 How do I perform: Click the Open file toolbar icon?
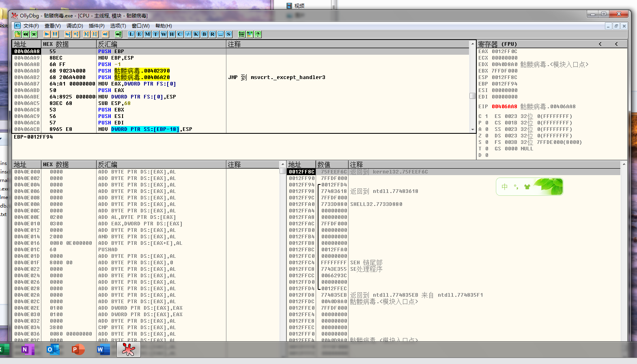18,34
